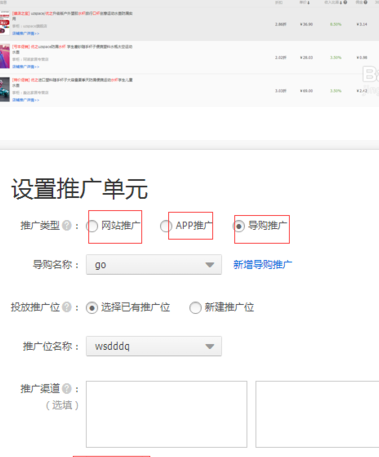Open product thumbnail in the 3.50% ¥0.98 row

[5, 56]
